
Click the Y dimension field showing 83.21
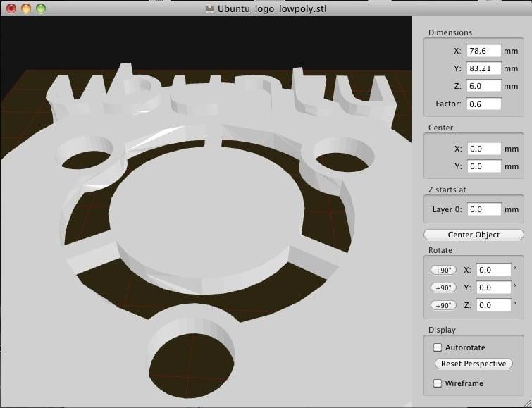click(484, 68)
